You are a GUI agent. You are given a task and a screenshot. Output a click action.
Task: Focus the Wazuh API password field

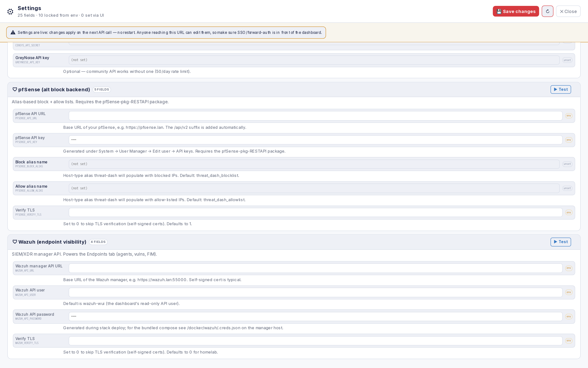pos(316,316)
